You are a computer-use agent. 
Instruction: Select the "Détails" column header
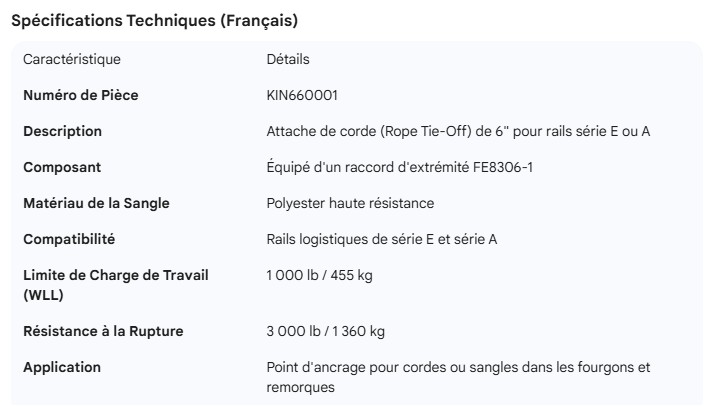click(288, 60)
